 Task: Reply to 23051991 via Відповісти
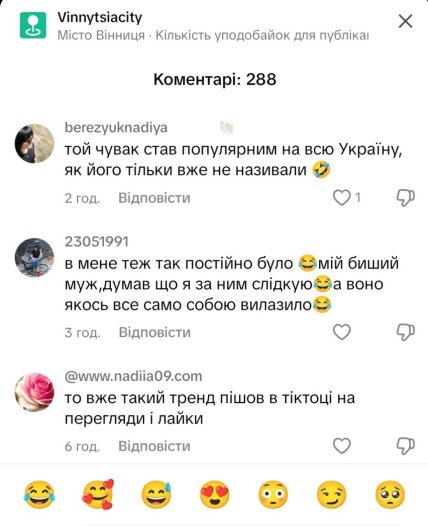(x=155, y=332)
